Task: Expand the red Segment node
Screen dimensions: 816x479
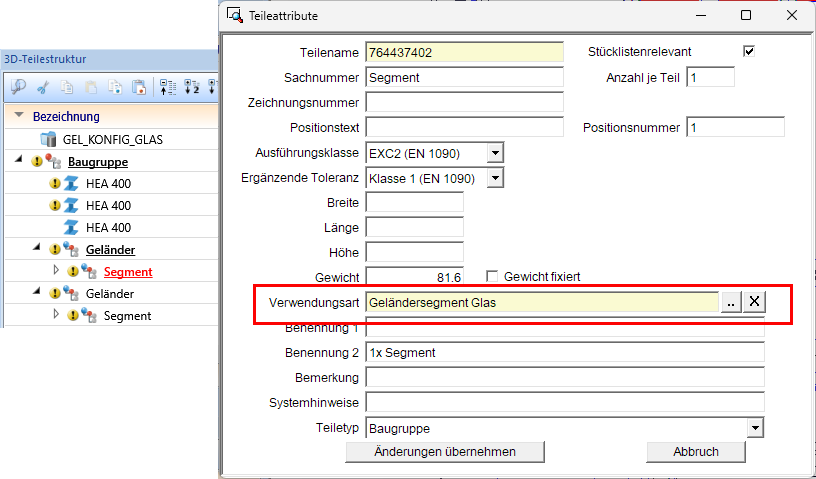Action: pos(57,270)
